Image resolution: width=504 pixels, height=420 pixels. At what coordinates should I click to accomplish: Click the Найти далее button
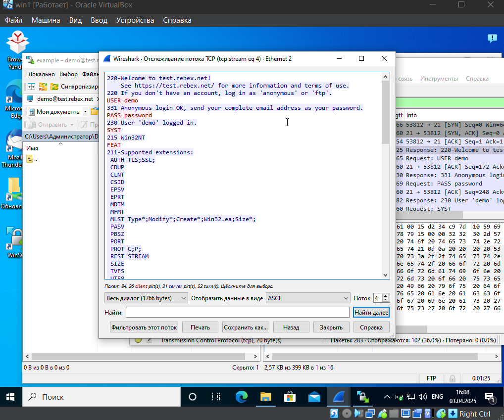[x=371, y=313]
